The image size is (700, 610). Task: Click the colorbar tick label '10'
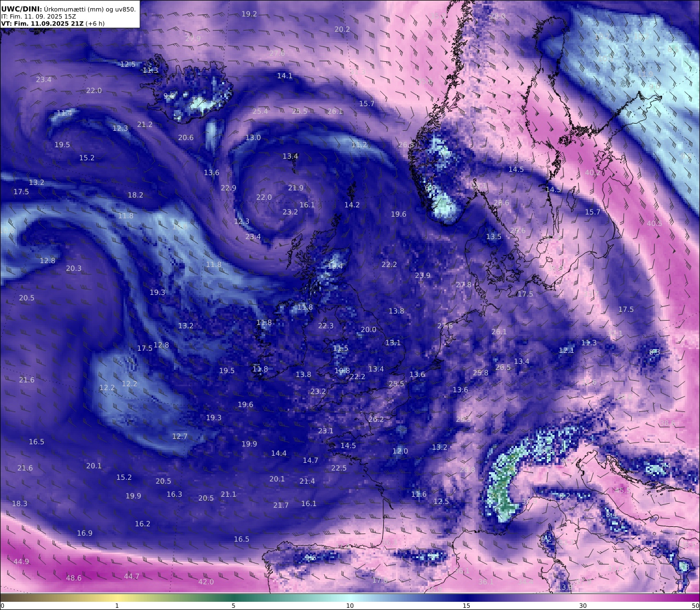coord(350,606)
